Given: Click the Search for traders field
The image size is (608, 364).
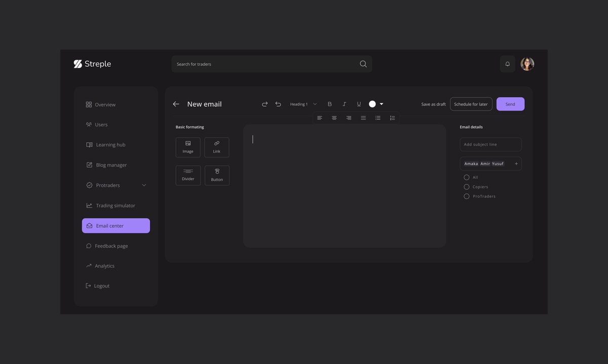Looking at the screenshot, I should [272, 64].
